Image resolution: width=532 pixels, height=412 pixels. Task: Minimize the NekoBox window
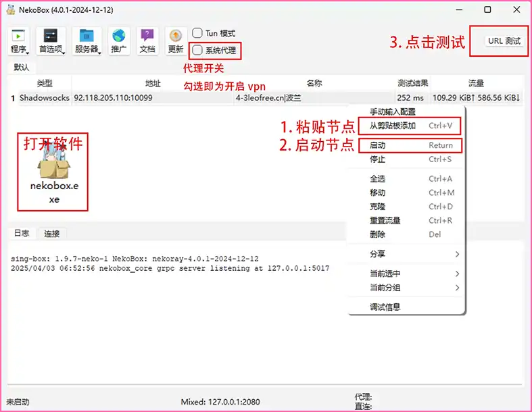tap(459, 10)
